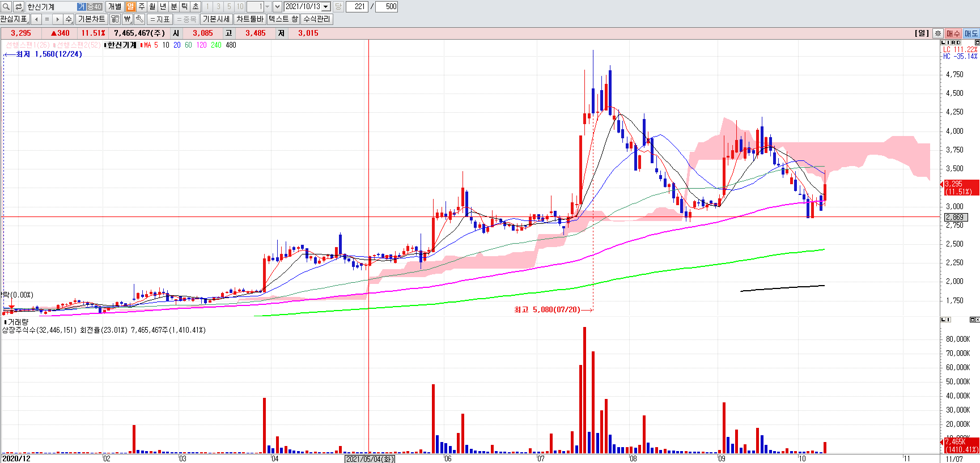Click the 당 (today) button
980x463 pixels.
pyautogui.click(x=338, y=6)
